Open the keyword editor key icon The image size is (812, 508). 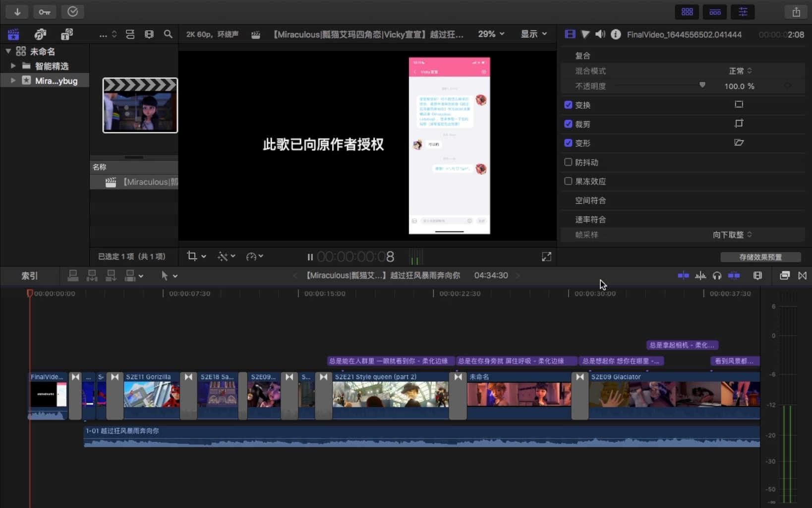(x=45, y=11)
